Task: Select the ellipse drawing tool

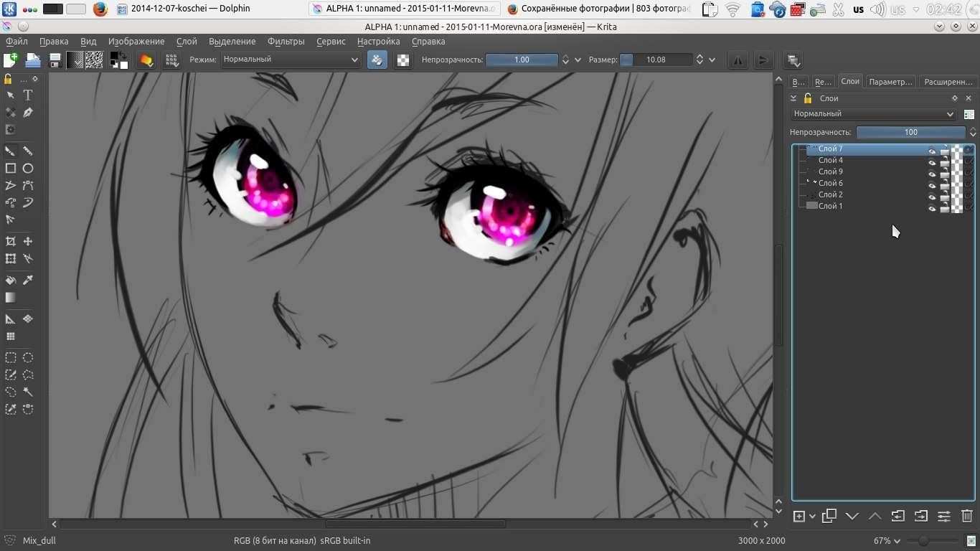Action: tap(28, 169)
